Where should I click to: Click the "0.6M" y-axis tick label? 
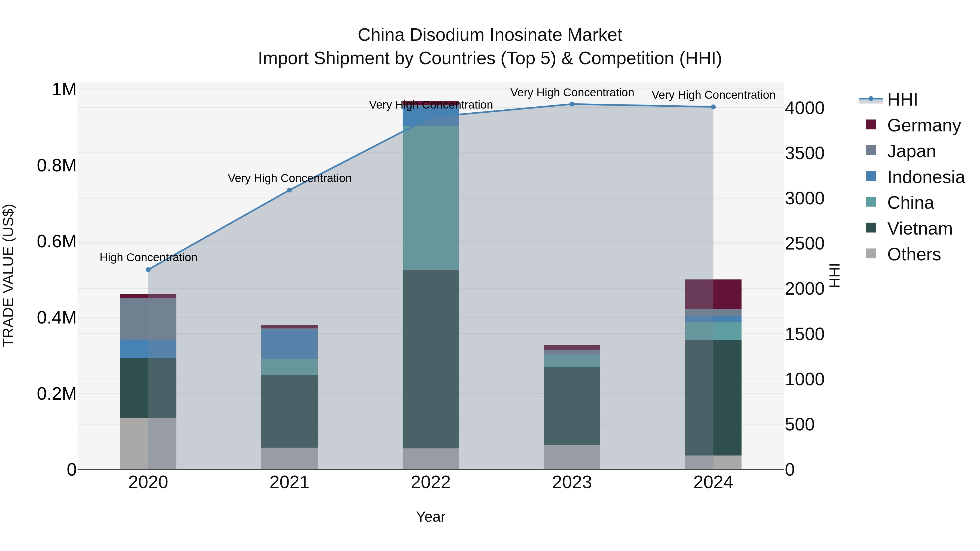coord(57,241)
